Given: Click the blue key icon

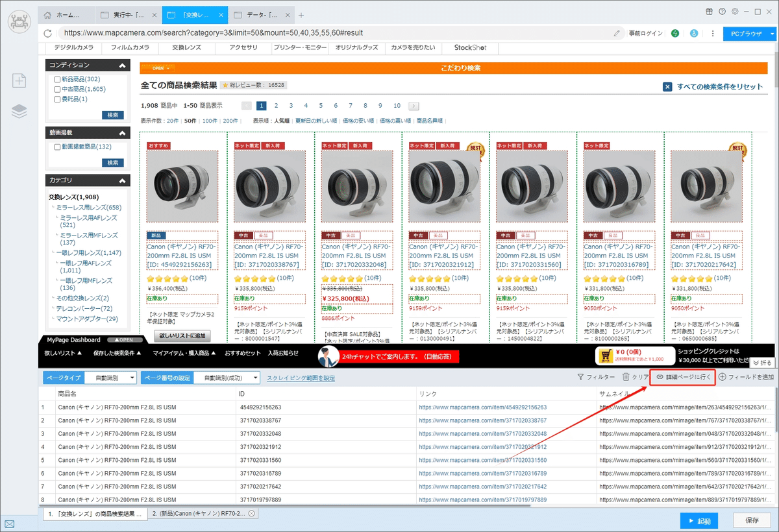Looking at the screenshot, I should [x=694, y=33].
